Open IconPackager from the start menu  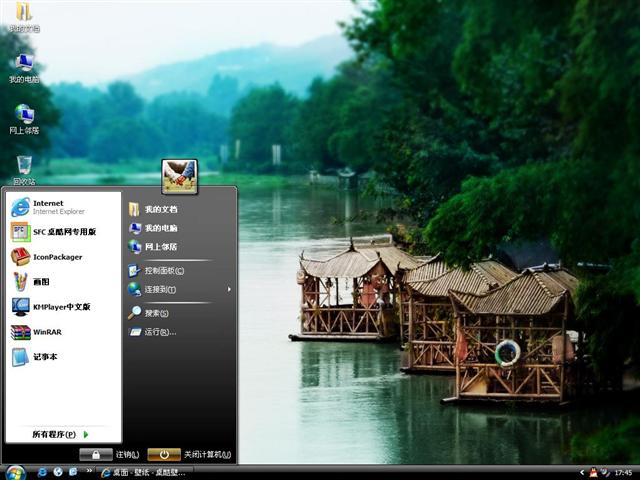pos(64,257)
